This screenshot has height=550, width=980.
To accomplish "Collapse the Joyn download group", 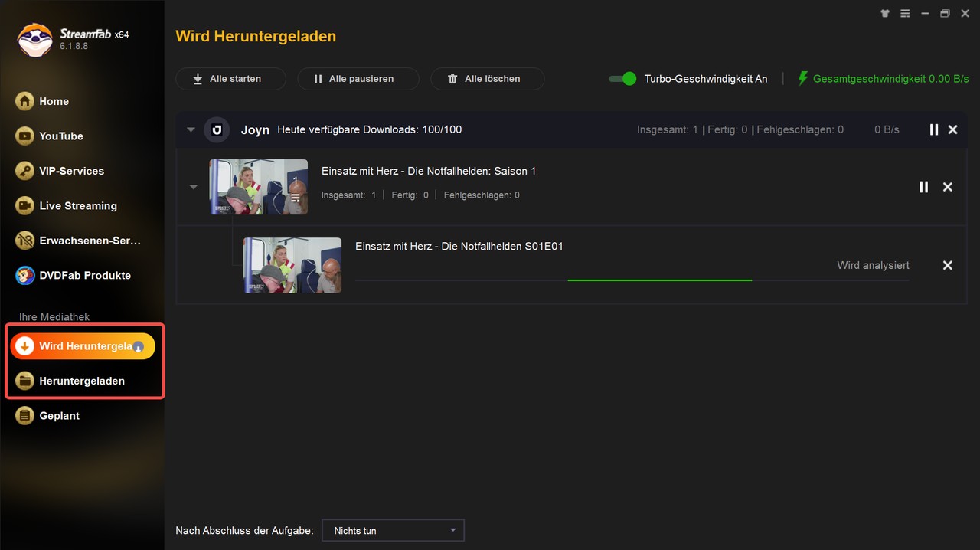I will pos(191,130).
